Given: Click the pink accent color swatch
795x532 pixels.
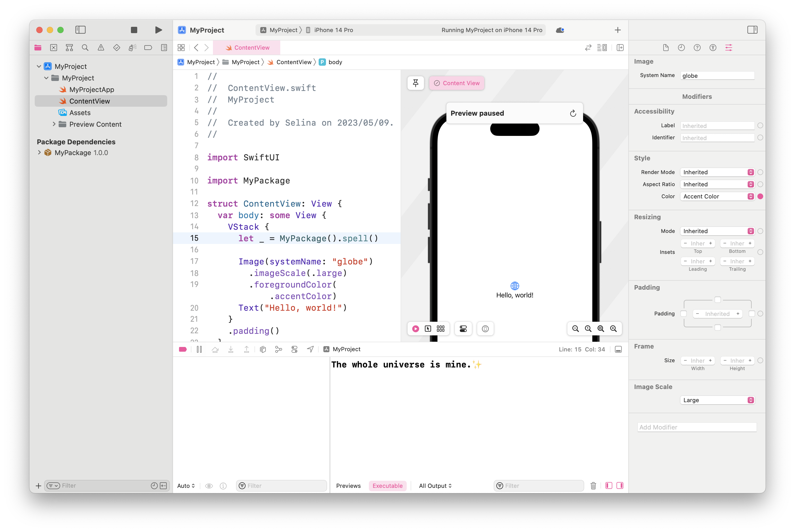Looking at the screenshot, I should [x=760, y=196].
